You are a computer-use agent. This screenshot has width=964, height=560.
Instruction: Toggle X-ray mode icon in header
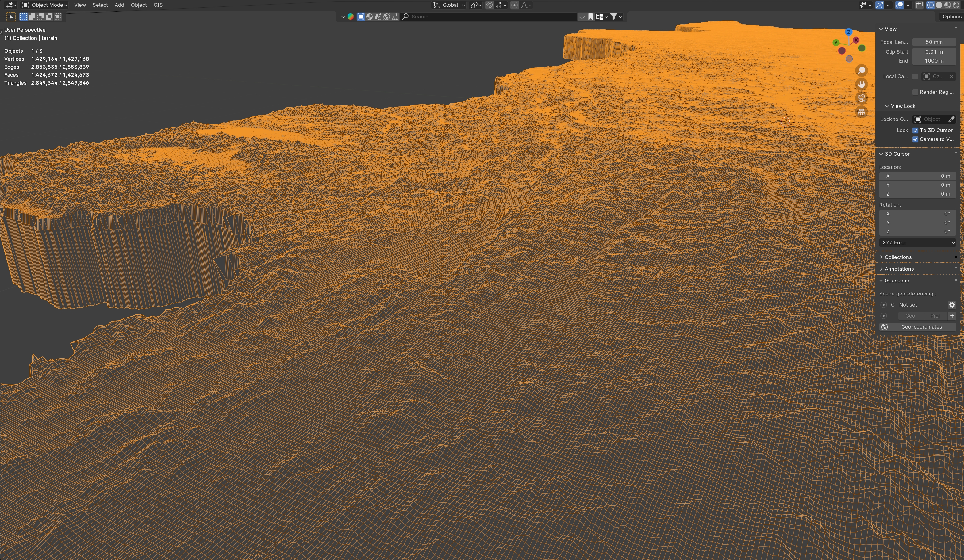click(x=919, y=5)
